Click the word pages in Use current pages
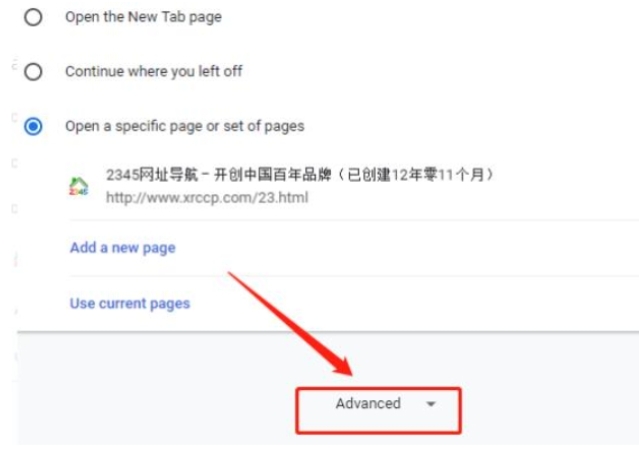 click(170, 304)
